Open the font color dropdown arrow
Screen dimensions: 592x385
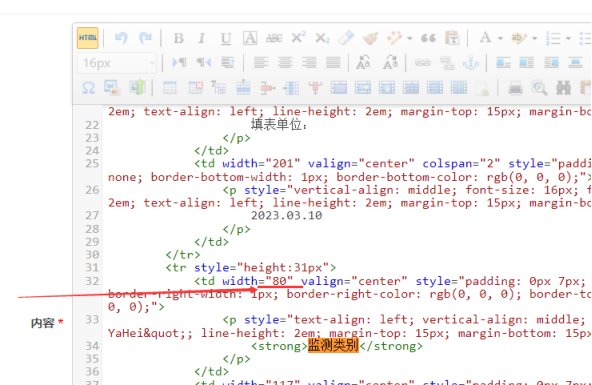tap(500, 38)
